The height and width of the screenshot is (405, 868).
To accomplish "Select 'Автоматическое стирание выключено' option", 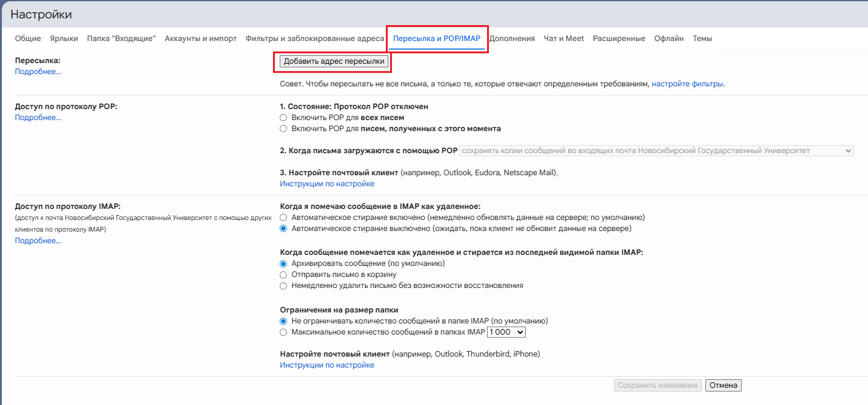I will (x=283, y=229).
